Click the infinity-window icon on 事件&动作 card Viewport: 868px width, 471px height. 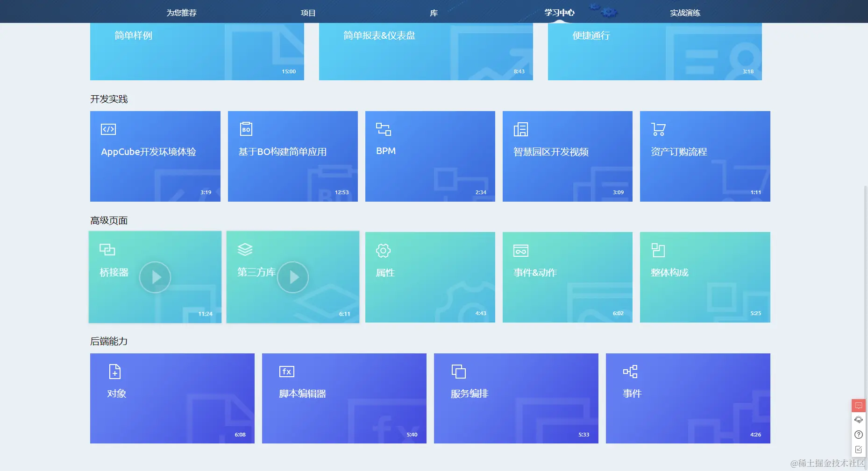521,250
